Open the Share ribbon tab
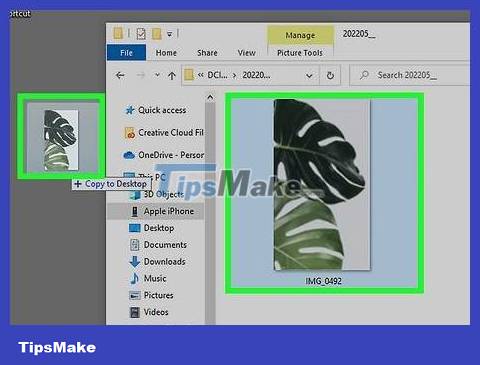This screenshot has height=365, width=480. click(207, 53)
